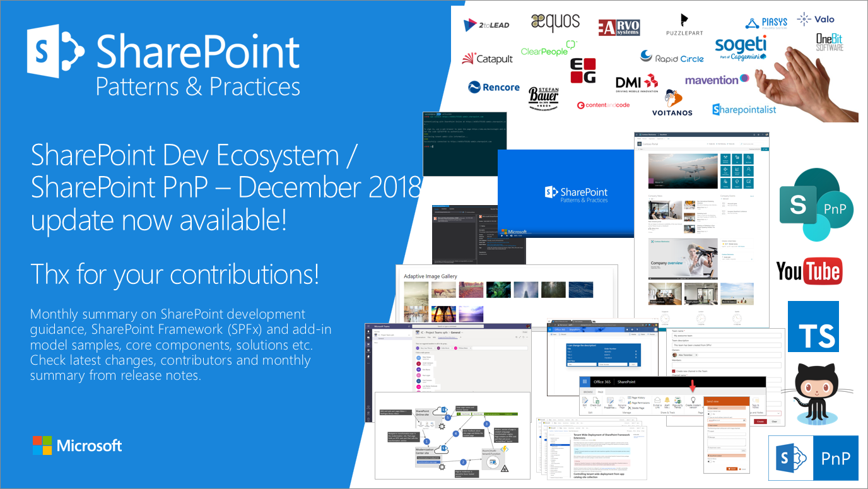The height and width of the screenshot is (489, 868).
Task: Open the Office 365 app launcher waffle icon
Action: click(x=584, y=382)
